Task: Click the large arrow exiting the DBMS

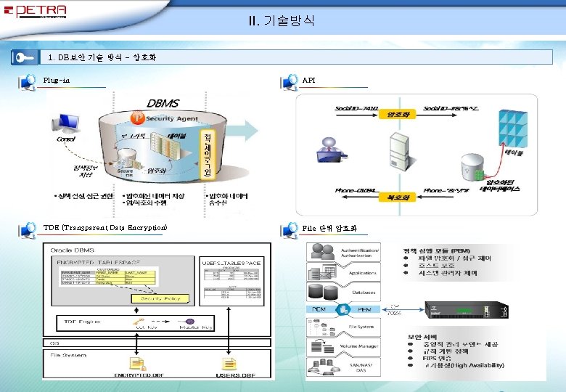Action: click(x=243, y=131)
